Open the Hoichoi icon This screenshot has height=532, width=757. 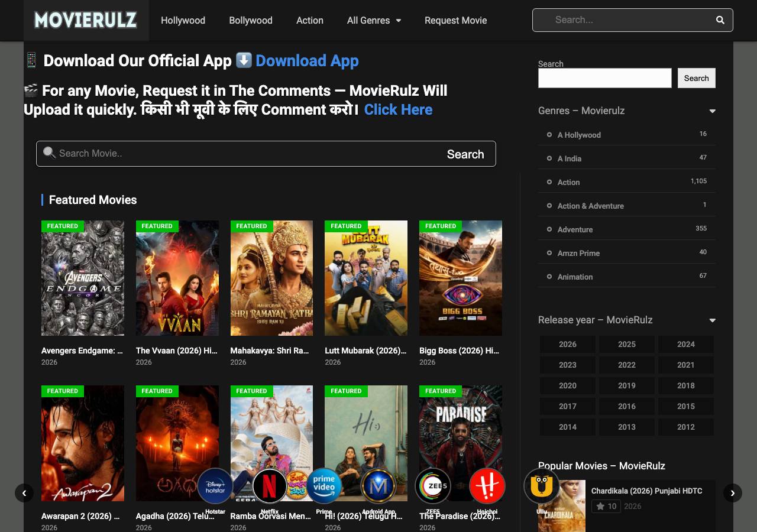point(487,486)
